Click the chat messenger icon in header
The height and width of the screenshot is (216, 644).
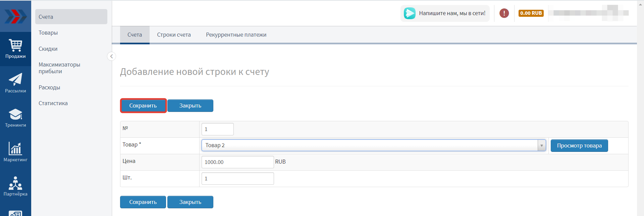coord(410,13)
